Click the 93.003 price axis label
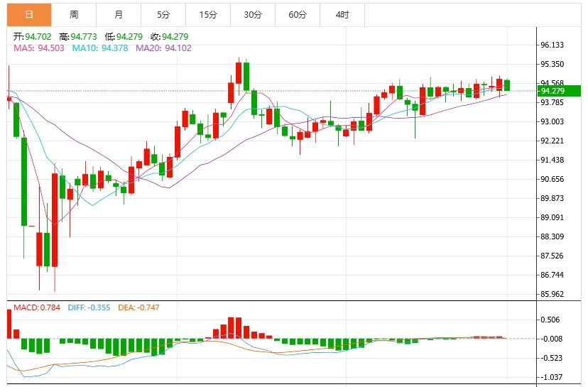 point(552,121)
